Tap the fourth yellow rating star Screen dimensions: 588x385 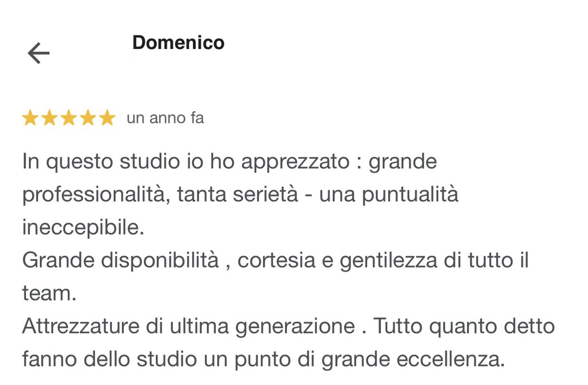88,118
